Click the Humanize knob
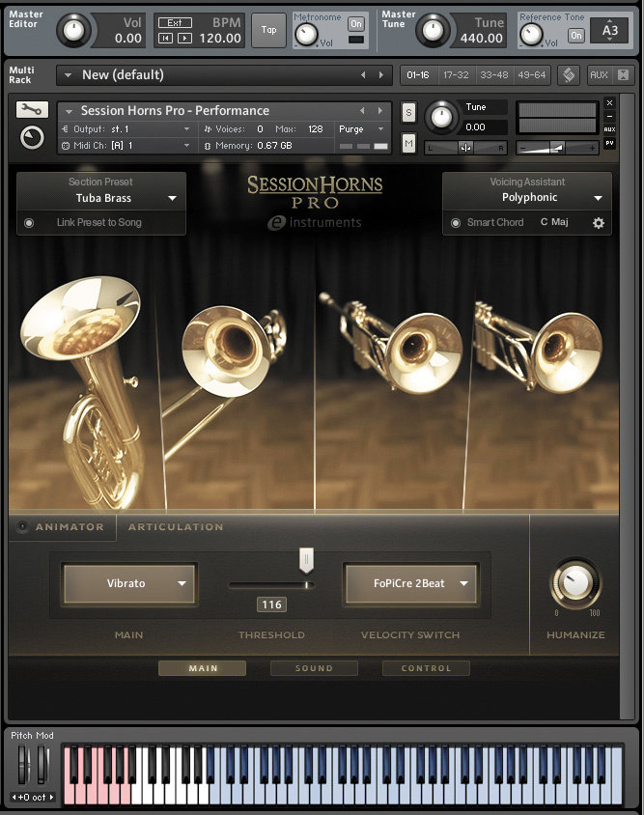The image size is (644, 815). 575,583
